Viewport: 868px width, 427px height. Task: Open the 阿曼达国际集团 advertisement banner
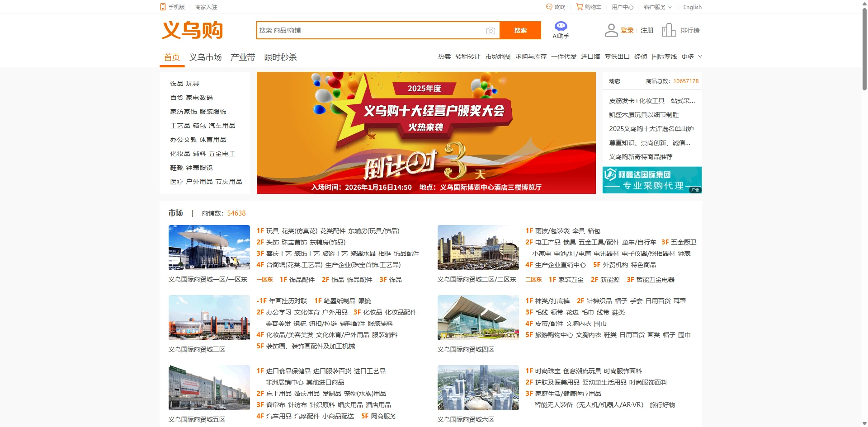(x=652, y=180)
